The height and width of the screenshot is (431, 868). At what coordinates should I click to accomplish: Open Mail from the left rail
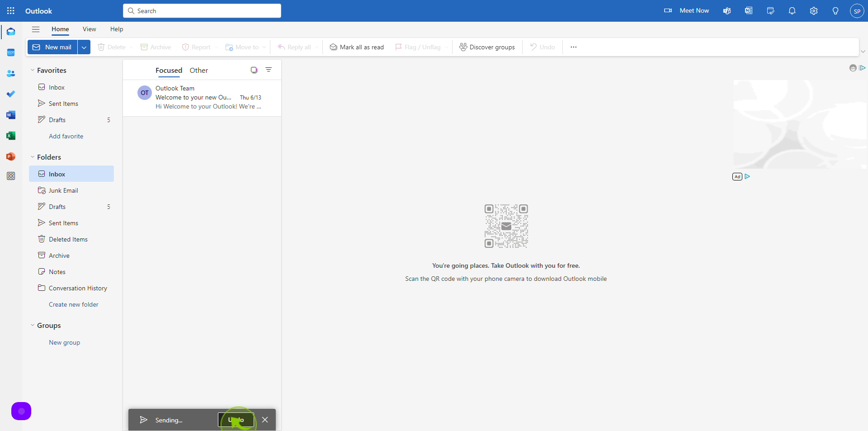point(11,32)
